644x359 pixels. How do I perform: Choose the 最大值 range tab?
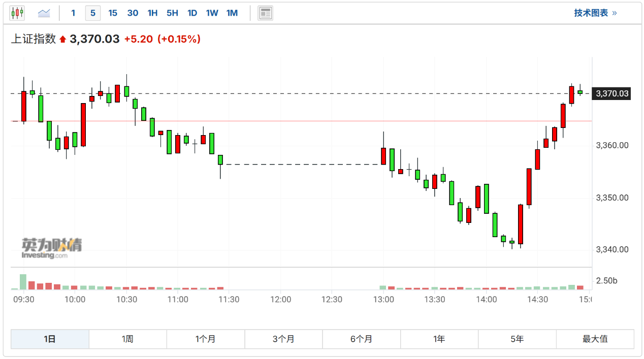click(x=595, y=339)
